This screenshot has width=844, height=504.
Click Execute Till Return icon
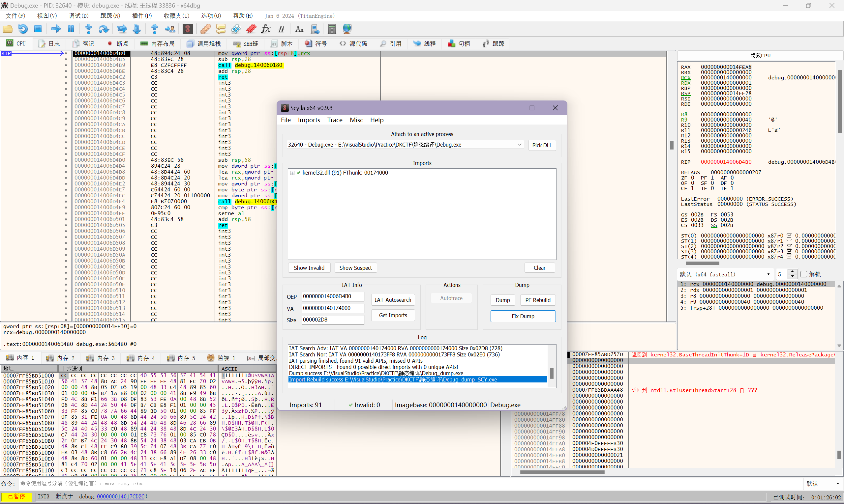[155, 29]
